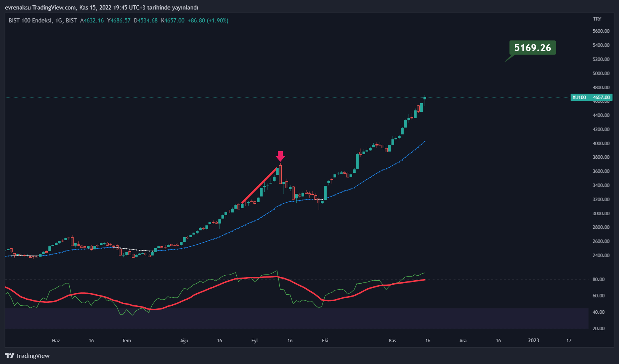Click the low value D4534.68
The image size is (619, 364).
click(x=146, y=21)
